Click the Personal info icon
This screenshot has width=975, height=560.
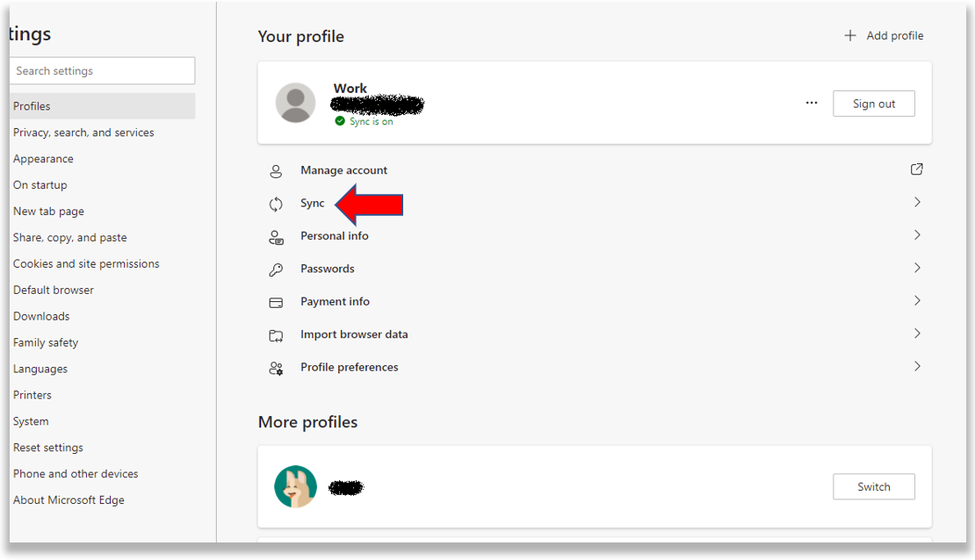click(x=276, y=237)
